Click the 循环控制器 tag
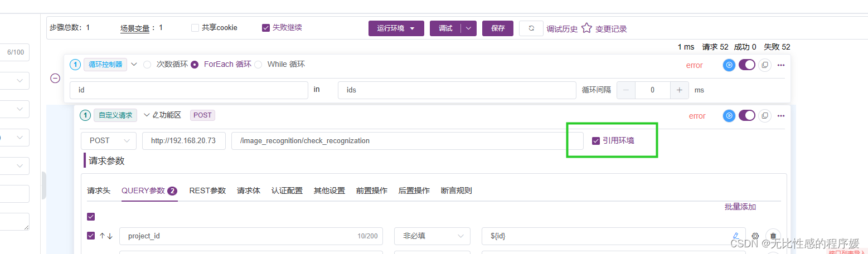 [106, 65]
